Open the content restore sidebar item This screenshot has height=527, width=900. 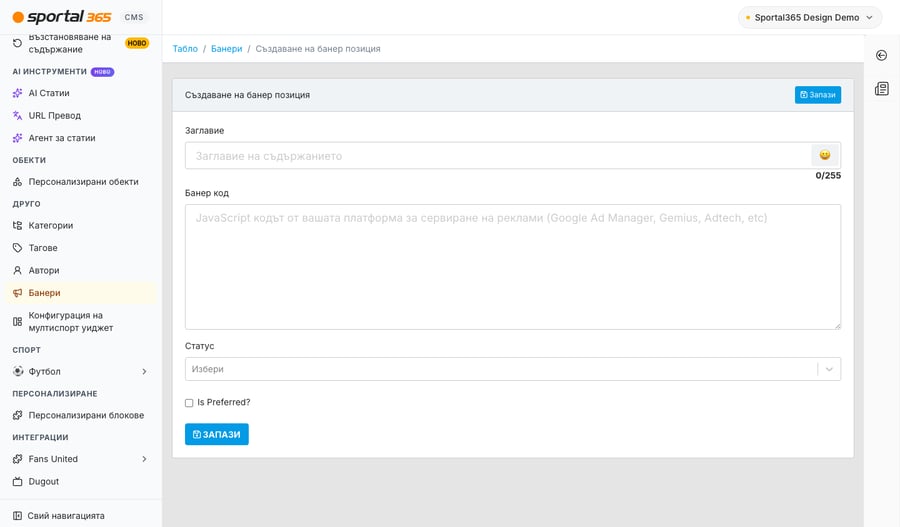[80, 43]
